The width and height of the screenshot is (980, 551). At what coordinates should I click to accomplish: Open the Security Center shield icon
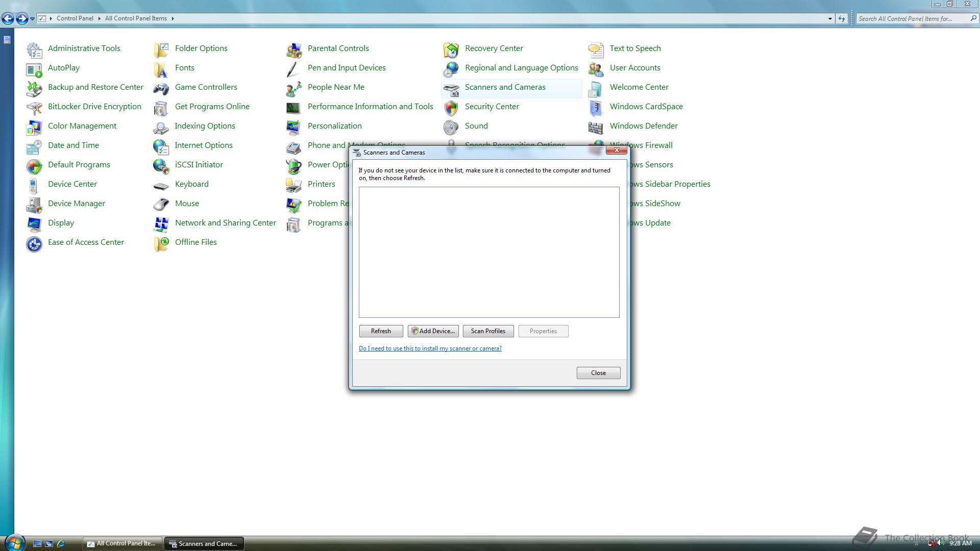[x=451, y=108]
